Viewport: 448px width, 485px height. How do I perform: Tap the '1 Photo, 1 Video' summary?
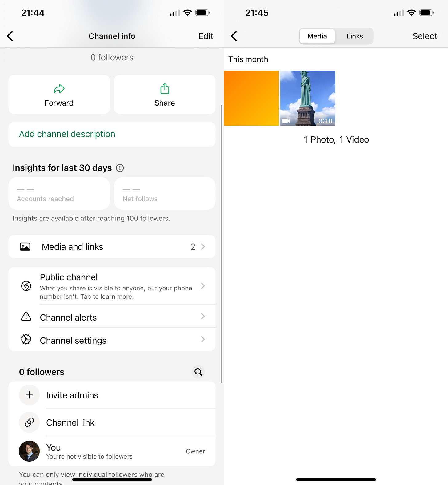tap(336, 139)
